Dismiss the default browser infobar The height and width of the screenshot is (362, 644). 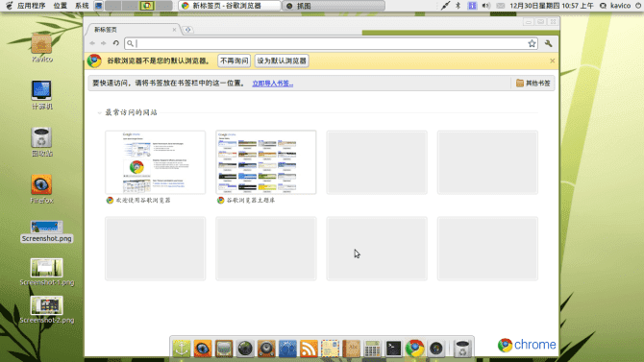(552, 60)
